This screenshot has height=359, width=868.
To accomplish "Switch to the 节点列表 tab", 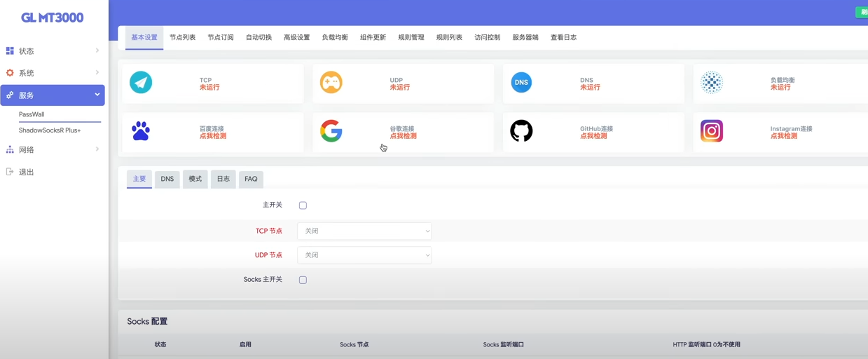I will [x=182, y=38].
